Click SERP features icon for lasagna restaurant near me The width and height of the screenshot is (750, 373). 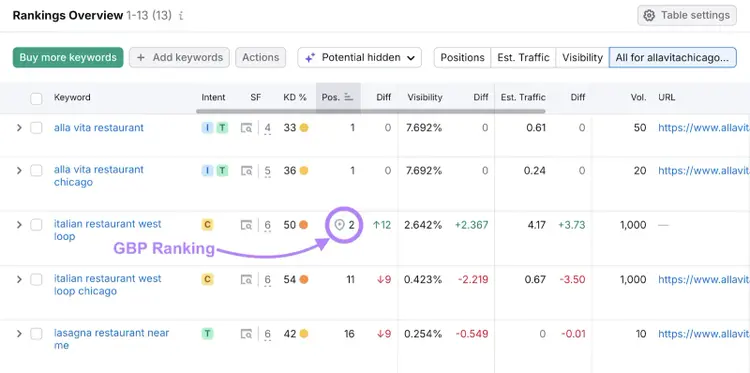(x=246, y=334)
